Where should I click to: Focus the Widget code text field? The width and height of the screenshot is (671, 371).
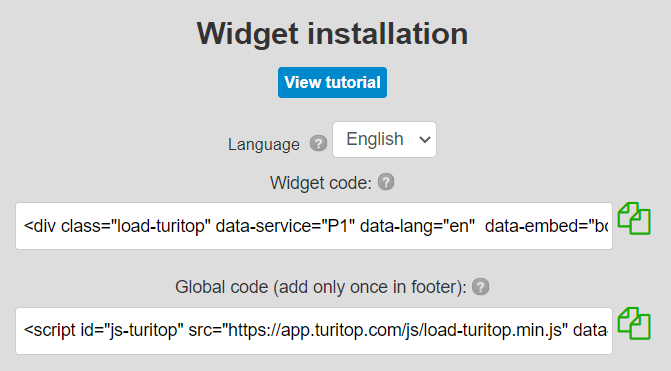click(x=314, y=226)
